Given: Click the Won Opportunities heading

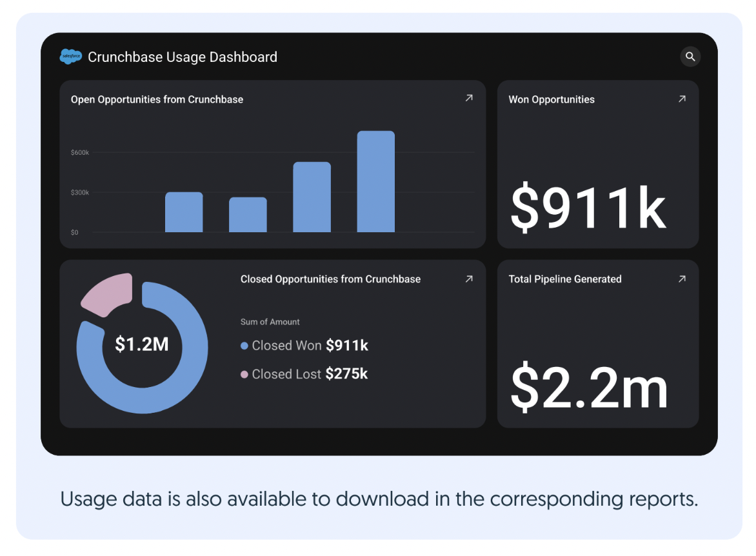Looking at the screenshot, I should pos(552,99).
